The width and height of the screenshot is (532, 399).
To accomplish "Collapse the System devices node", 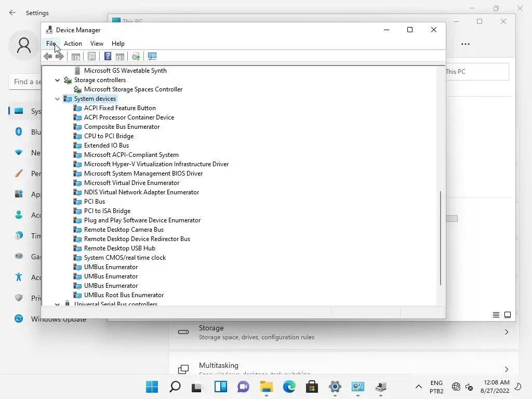I will click(x=57, y=99).
